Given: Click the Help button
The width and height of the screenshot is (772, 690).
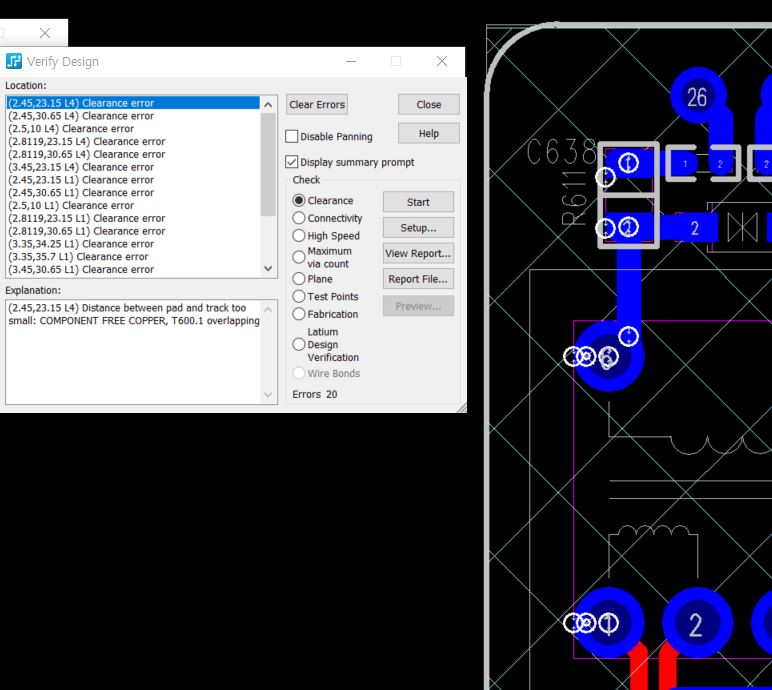Looking at the screenshot, I should (428, 134).
